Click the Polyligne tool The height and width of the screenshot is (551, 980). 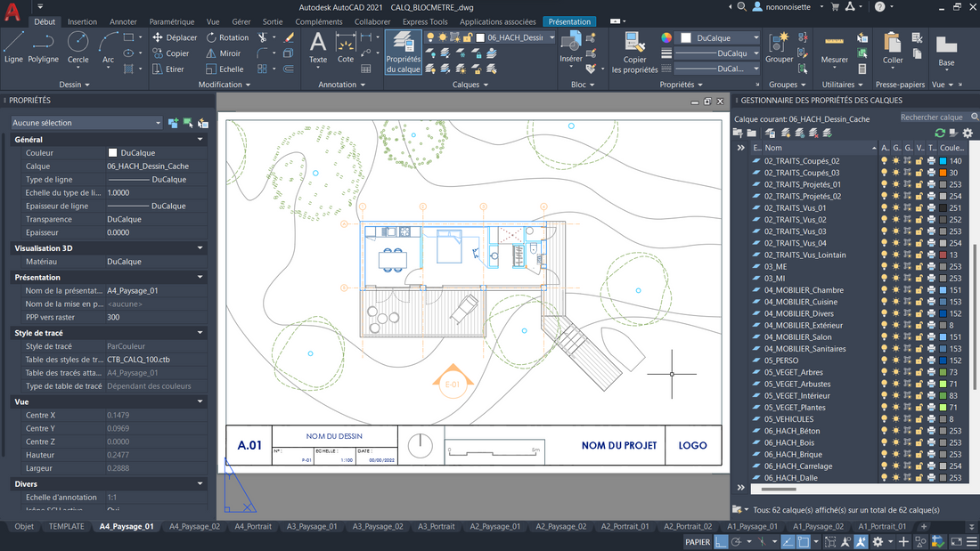click(43, 46)
